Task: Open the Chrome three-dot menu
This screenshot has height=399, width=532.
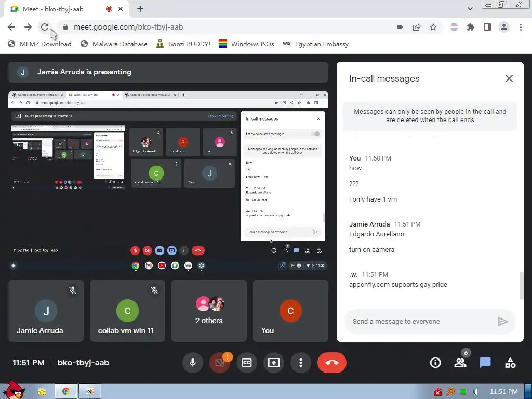Action: (x=521, y=27)
